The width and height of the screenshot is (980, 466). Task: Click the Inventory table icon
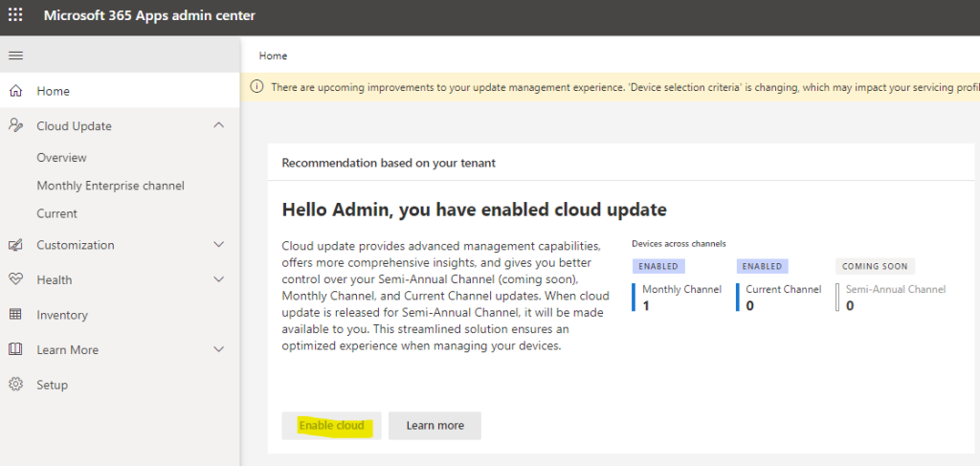(15, 315)
